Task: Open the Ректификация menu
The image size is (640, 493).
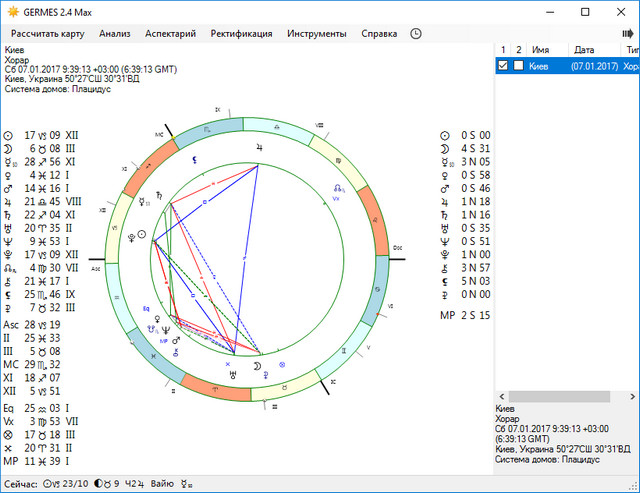Action: click(x=241, y=33)
